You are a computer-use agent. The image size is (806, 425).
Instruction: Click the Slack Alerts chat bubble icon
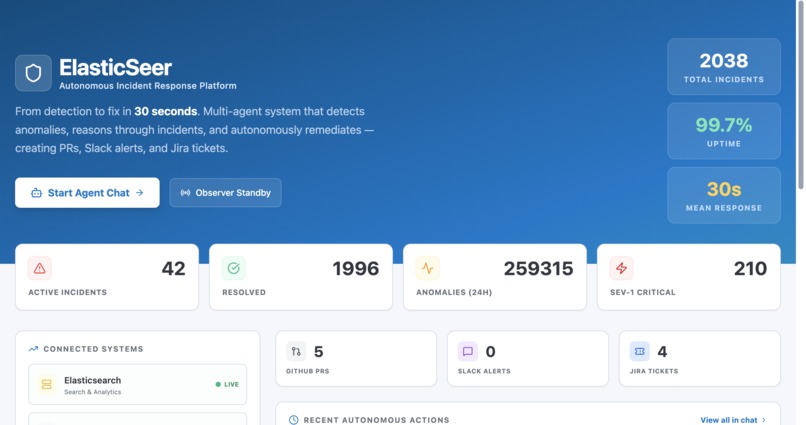point(468,352)
